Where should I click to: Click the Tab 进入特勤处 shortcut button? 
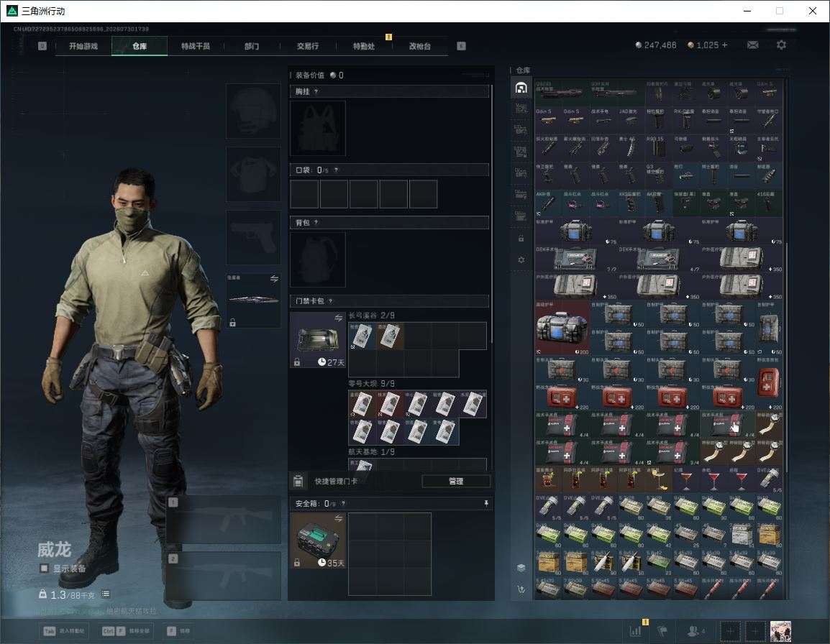pos(64,631)
